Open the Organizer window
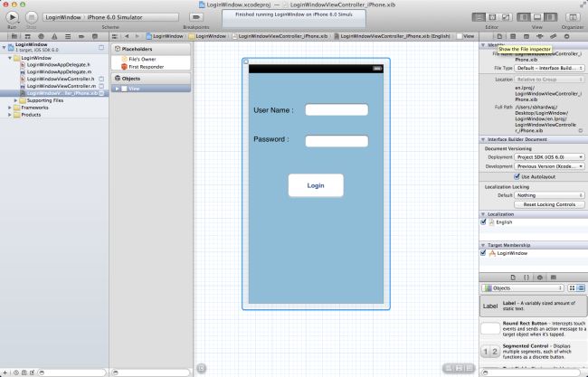This screenshot has width=588, height=377. pyautogui.click(x=573, y=17)
